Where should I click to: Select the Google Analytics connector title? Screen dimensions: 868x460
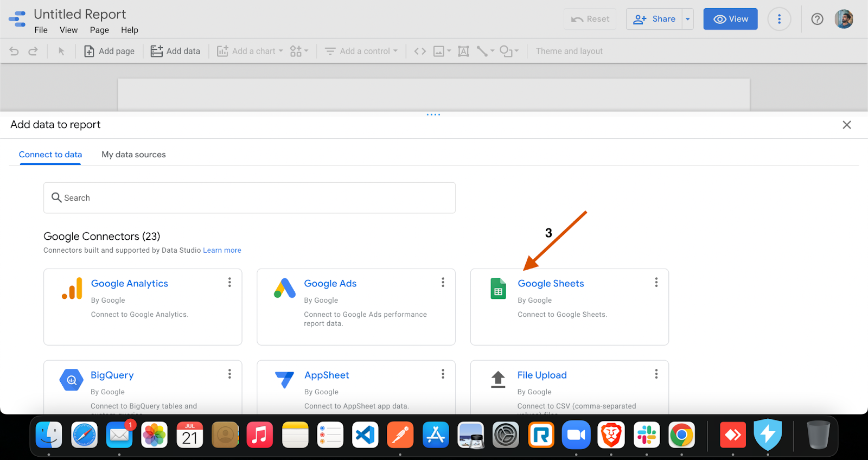pos(129,283)
